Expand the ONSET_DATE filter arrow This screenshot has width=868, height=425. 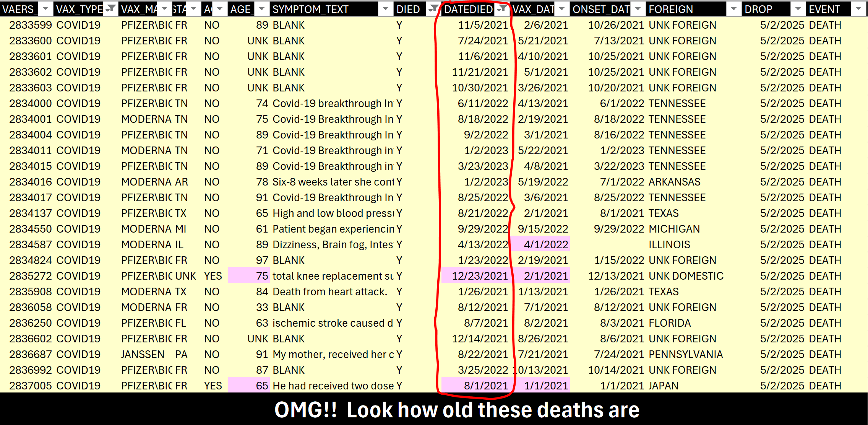(x=638, y=9)
